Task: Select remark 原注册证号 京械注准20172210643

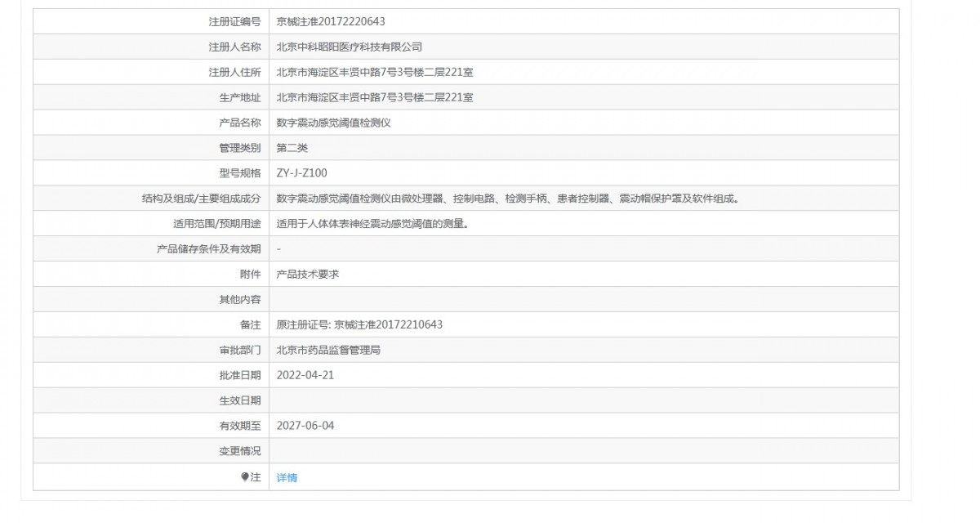Action: pos(359,325)
